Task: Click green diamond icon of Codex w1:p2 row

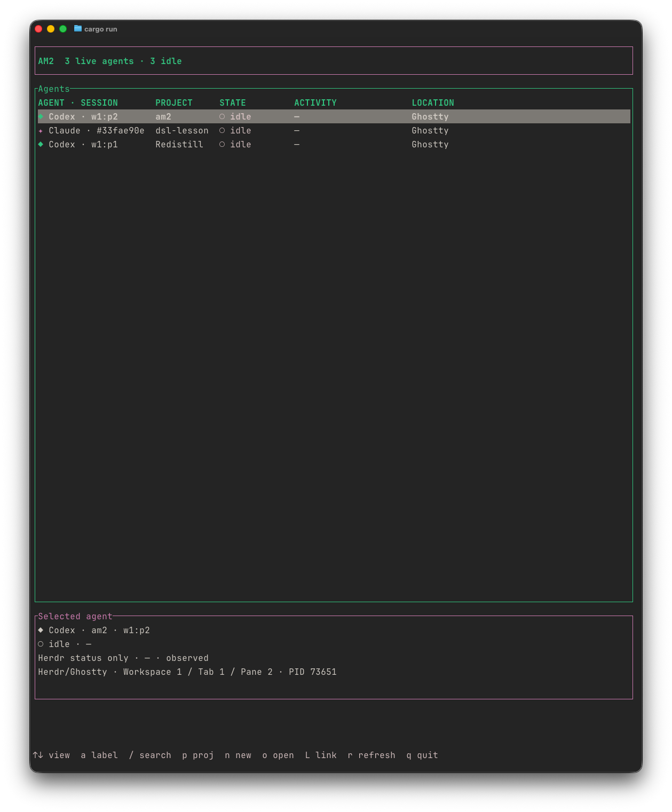Action: click(x=41, y=116)
